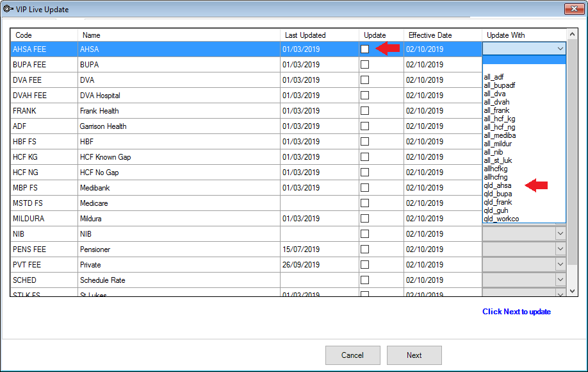Click the Name column header
This screenshot has height=372, width=588.
[x=179, y=35]
